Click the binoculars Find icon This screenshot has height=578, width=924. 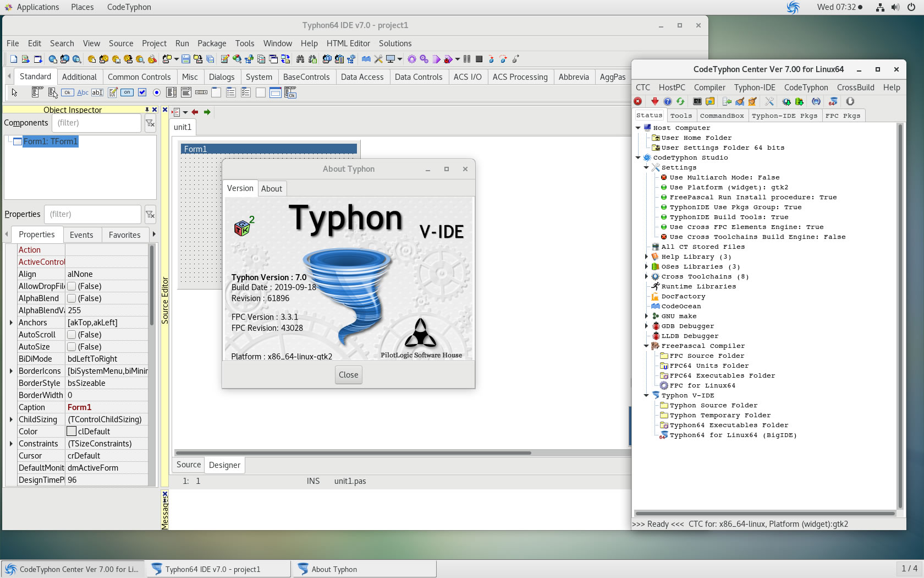coord(300,59)
